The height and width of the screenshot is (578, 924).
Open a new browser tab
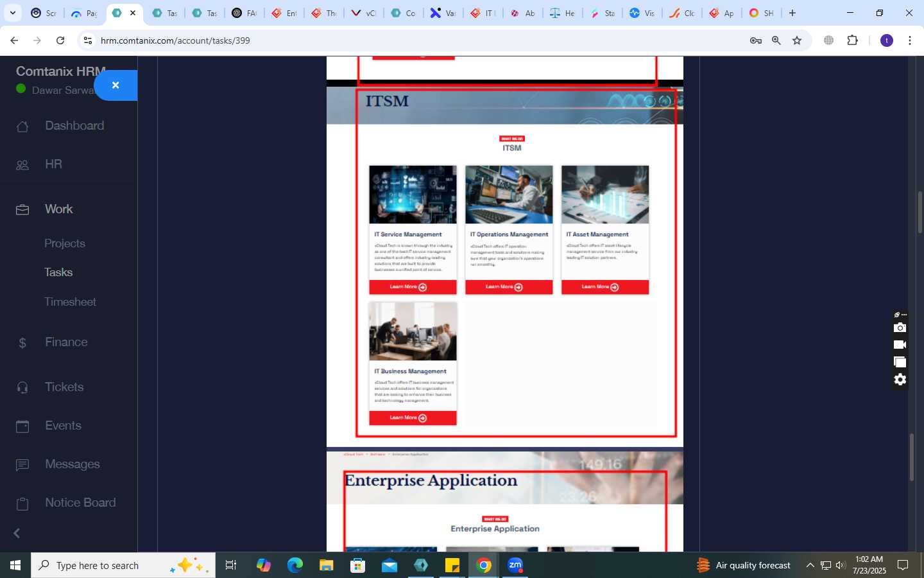click(792, 13)
